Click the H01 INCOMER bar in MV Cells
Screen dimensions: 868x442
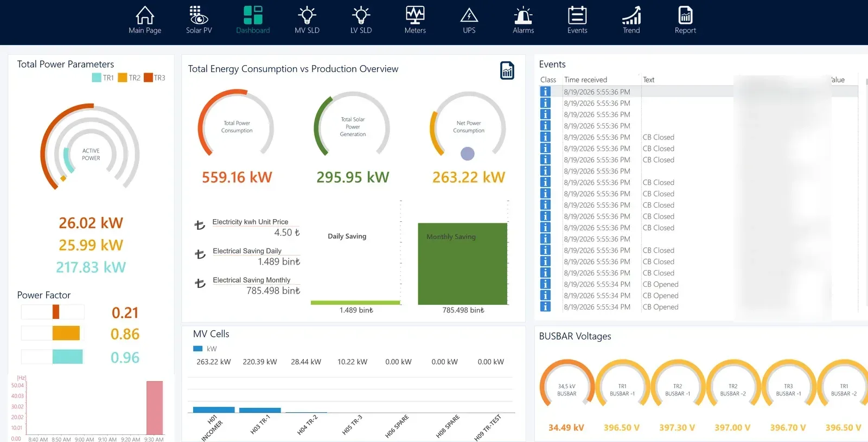(214, 409)
